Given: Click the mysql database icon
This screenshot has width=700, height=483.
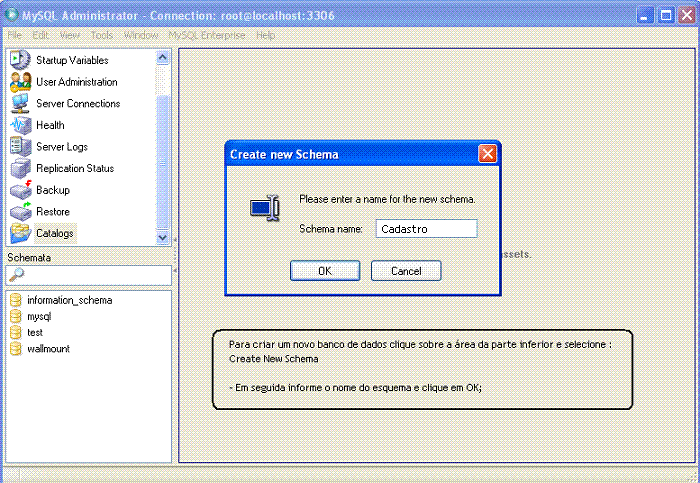Looking at the screenshot, I should (x=16, y=316).
